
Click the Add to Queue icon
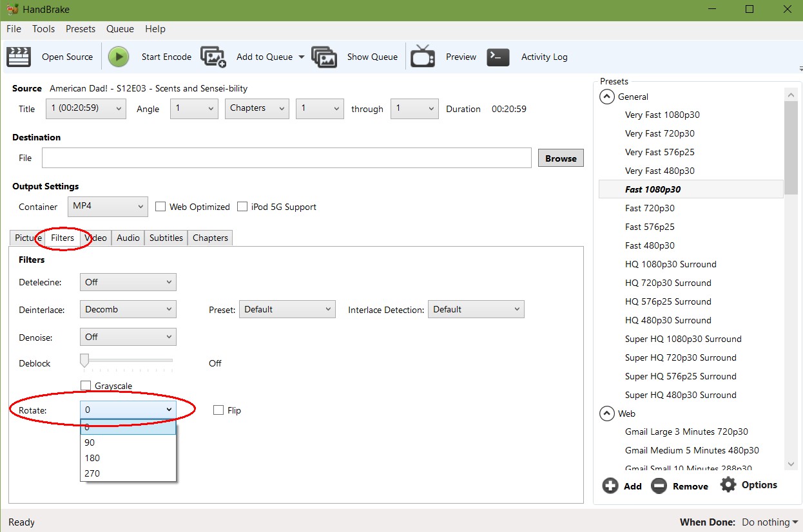(x=213, y=57)
